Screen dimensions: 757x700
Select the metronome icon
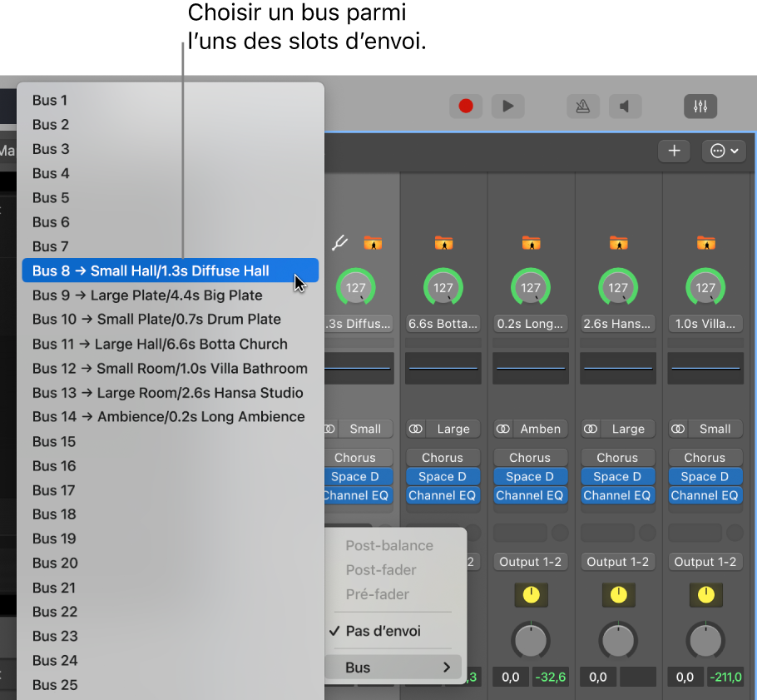584,106
